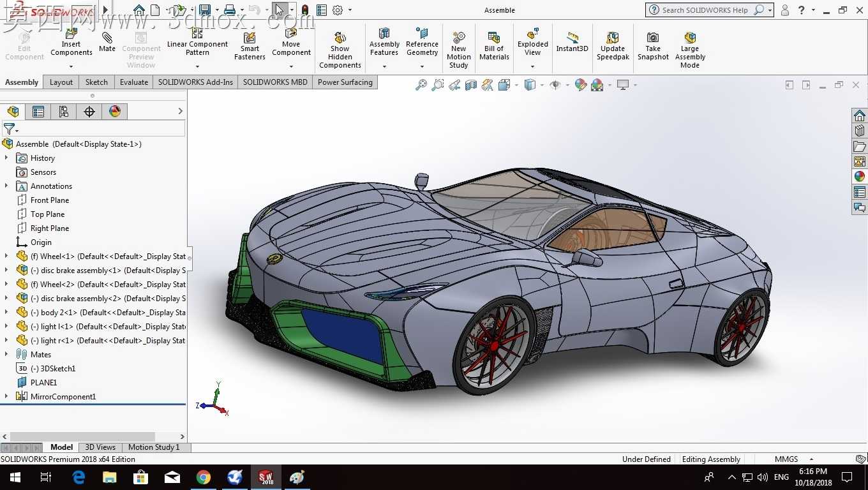Toggle Instant3D mode
The image size is (868, 490).
pos(572,41)
